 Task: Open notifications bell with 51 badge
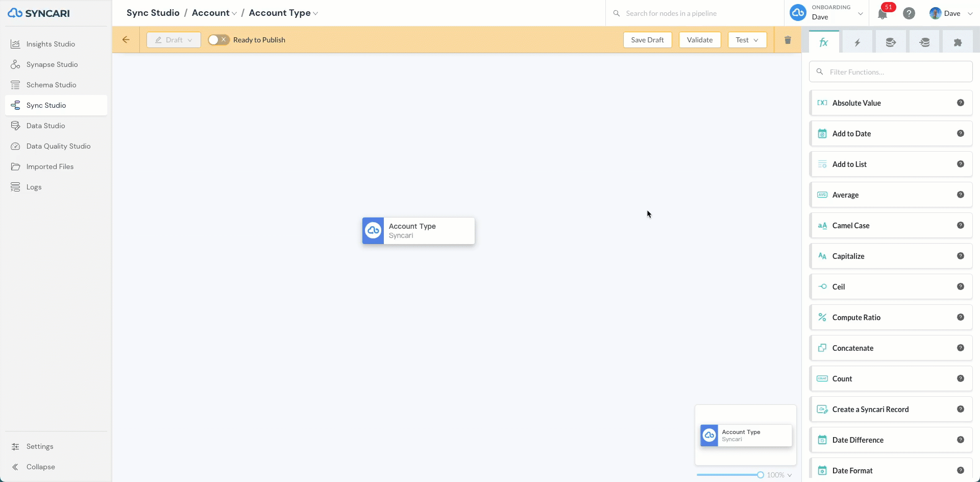coord(883,14)
